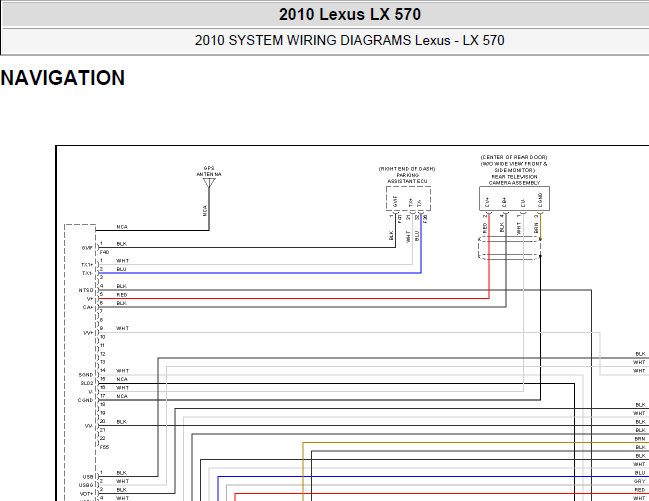Screen dimensions: 649x501
Task: Click the dashed shield box below camera connector
Action: [x=510, y=248]
